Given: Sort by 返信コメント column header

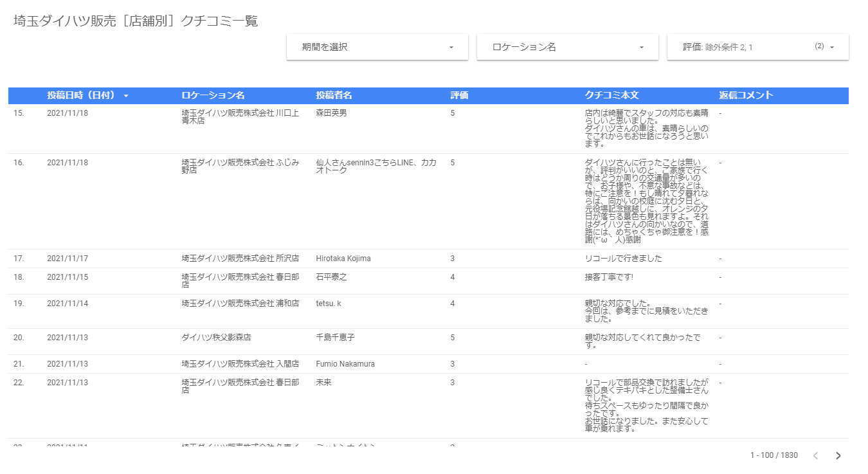Looking at the screenshot, I should [x=746, y=95].
